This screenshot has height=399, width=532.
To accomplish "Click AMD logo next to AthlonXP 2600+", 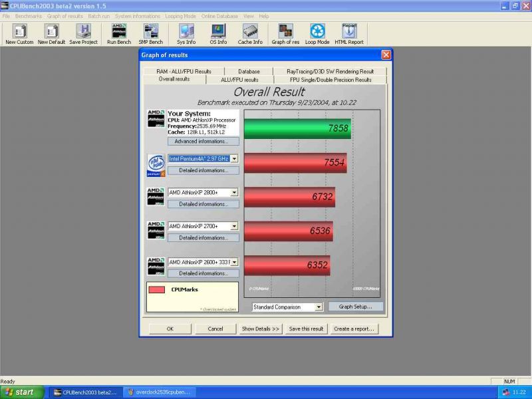I will [156, 266].
